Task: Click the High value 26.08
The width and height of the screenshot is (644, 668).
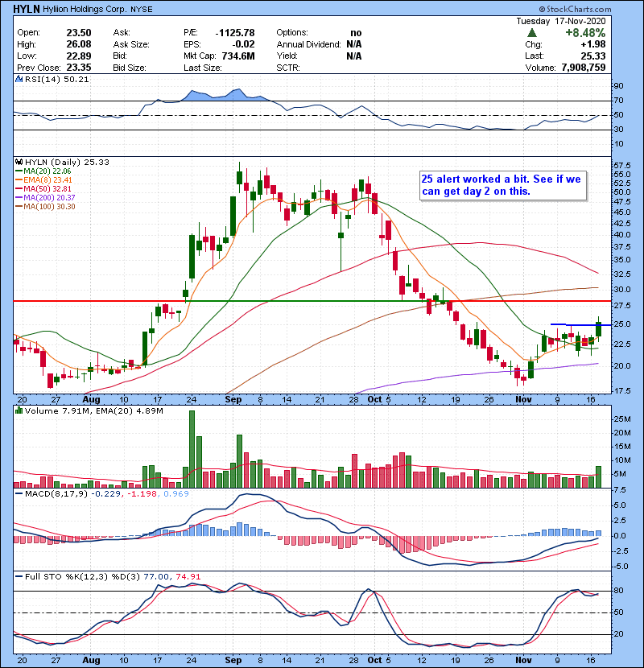Action: pos(79,44)
